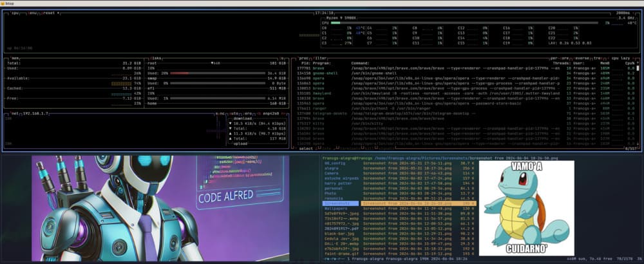Toggle io mode in the disks box
Image resolution: width=644 pixels, height=264 pixels.
tap(282, 58)
